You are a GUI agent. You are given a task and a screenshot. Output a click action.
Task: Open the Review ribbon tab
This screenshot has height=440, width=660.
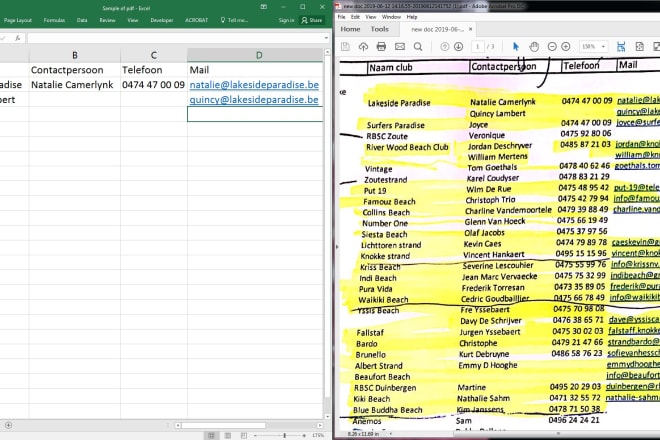tap(107, 20)
